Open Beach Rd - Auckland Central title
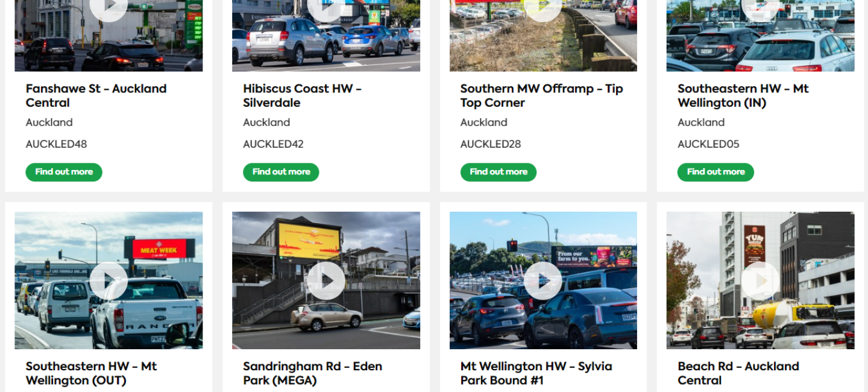868x392 pixels. coord(738,373)
